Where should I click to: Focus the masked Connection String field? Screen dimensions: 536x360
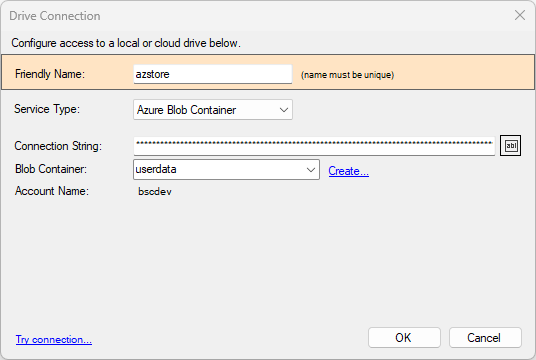(x=314, y=146)
